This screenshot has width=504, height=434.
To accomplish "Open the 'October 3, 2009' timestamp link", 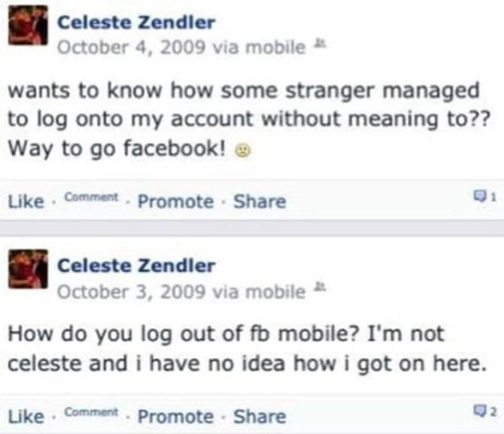I will [x=132, y=290].
